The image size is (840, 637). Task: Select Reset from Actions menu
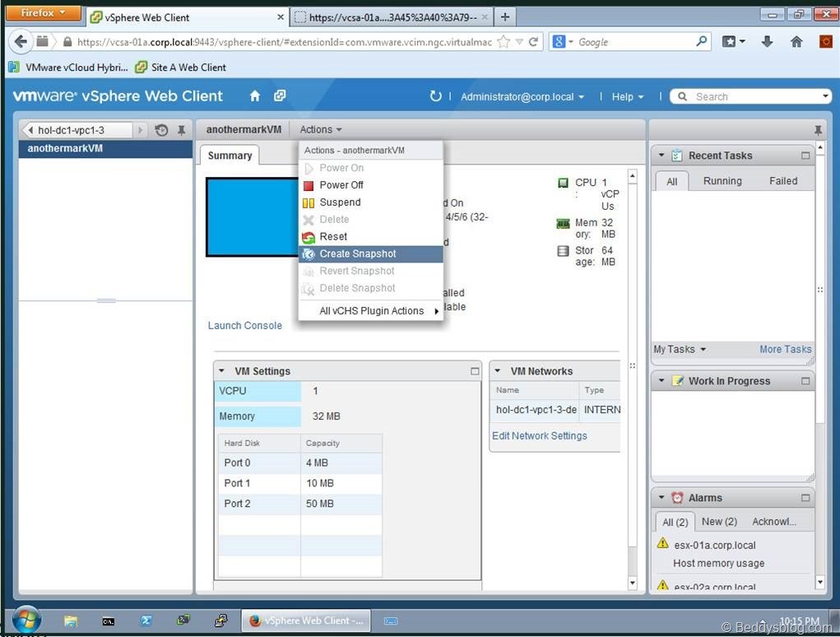coord(371,237)
